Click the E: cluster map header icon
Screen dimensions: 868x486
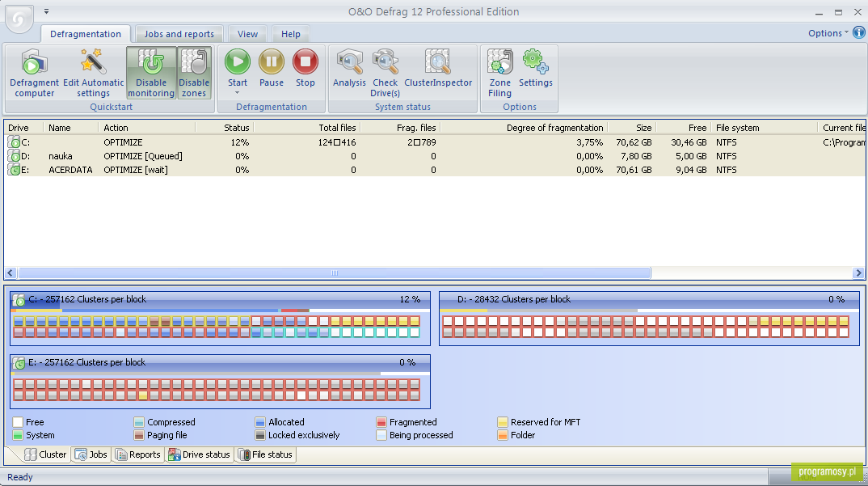[19, 363]
